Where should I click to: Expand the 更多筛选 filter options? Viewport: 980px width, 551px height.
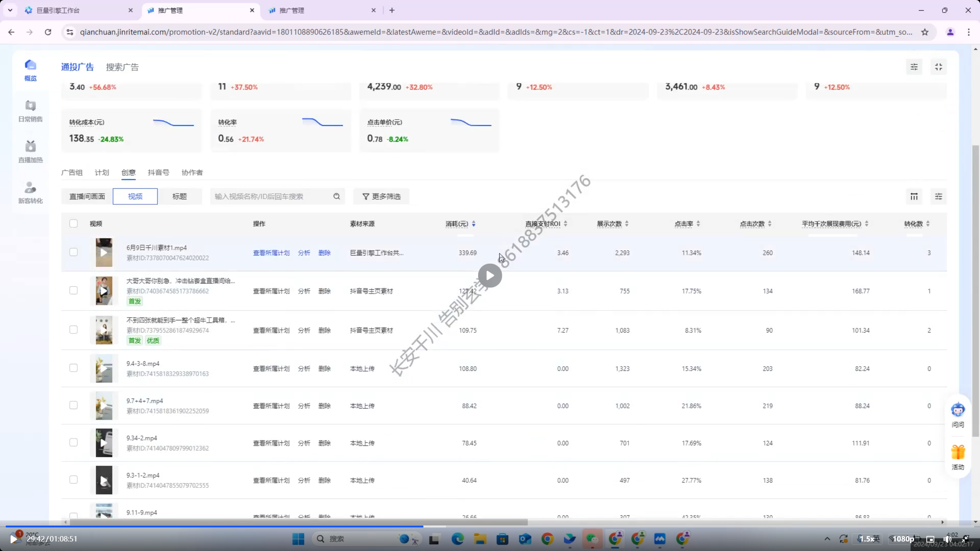pyautogui.click(x=381, y=196)
